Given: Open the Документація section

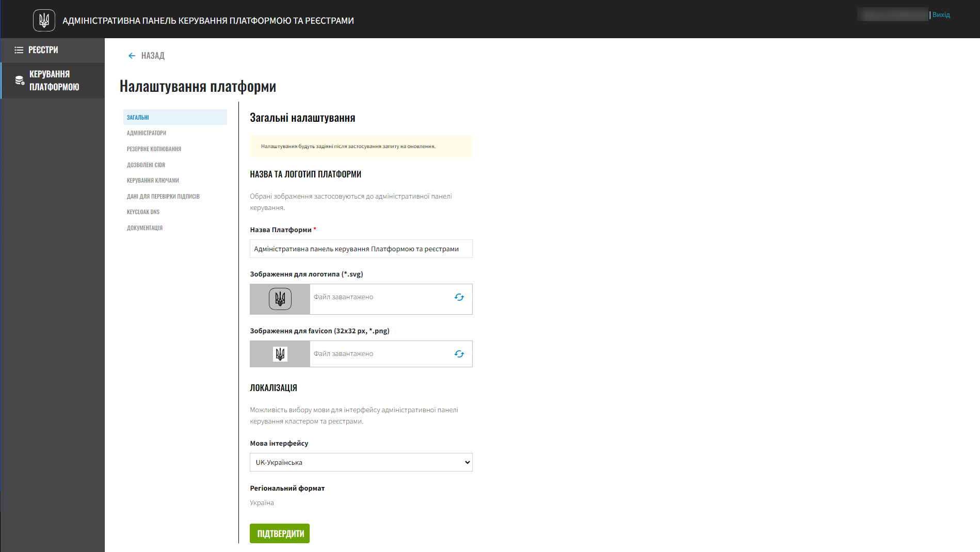Looking at the screenshot, I should (x=144, y=228).
